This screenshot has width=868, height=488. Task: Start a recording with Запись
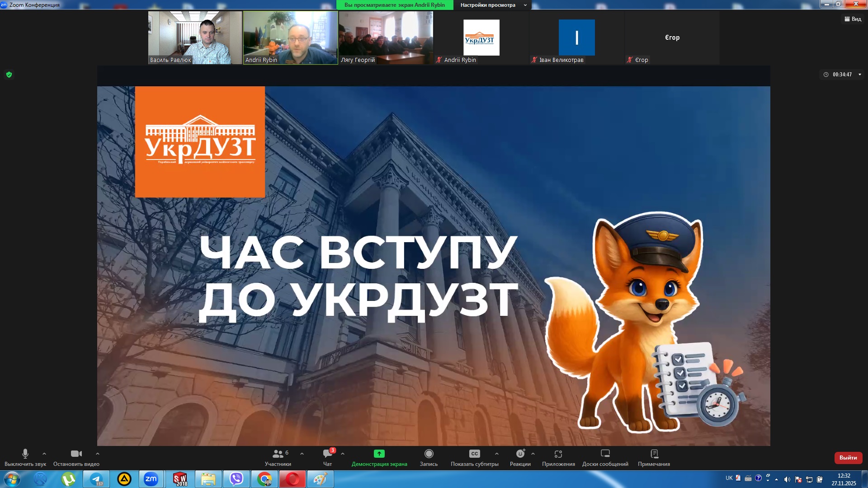coord(429,456)
